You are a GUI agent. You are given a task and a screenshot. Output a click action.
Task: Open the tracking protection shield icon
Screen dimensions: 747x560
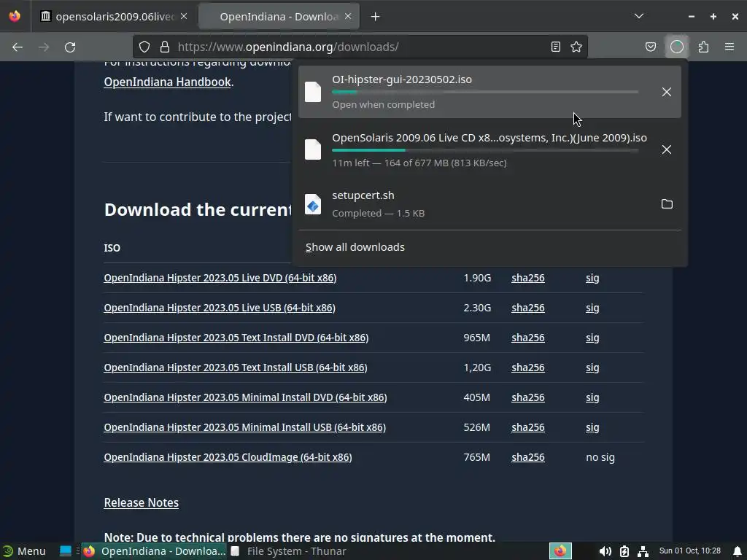144,47
